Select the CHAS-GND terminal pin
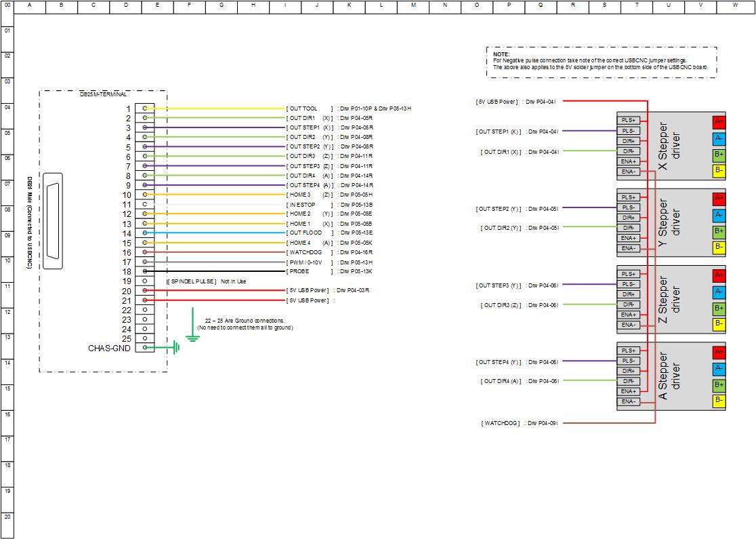756x539 pixels. [144, 348]
